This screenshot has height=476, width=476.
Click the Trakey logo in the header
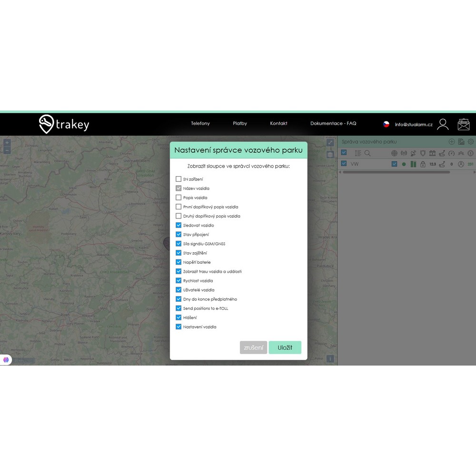[x=64, y=124]
